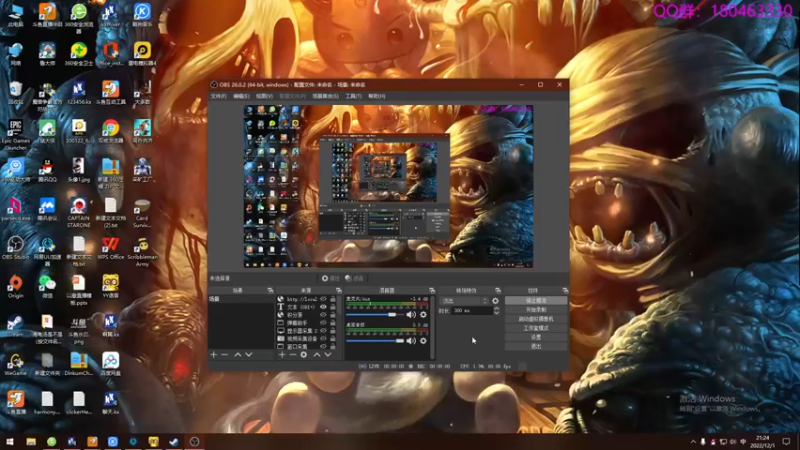Open the 淡出 transition dropdown
This screenshot has height=450, width=800.
[464, 301]
